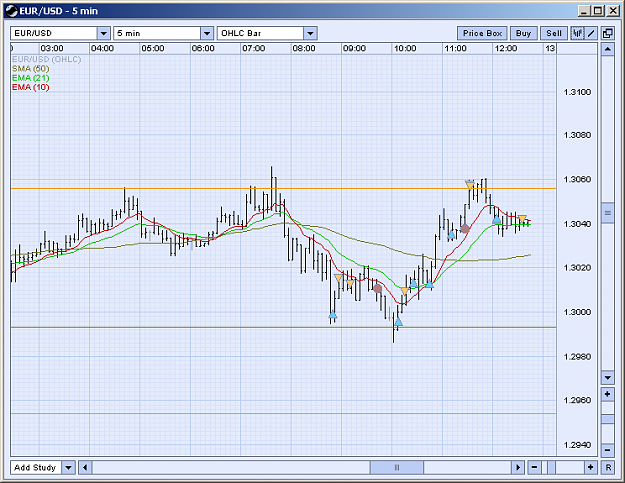
Task: Click the brown circle marker near 09:30
Action: [377, 288]
